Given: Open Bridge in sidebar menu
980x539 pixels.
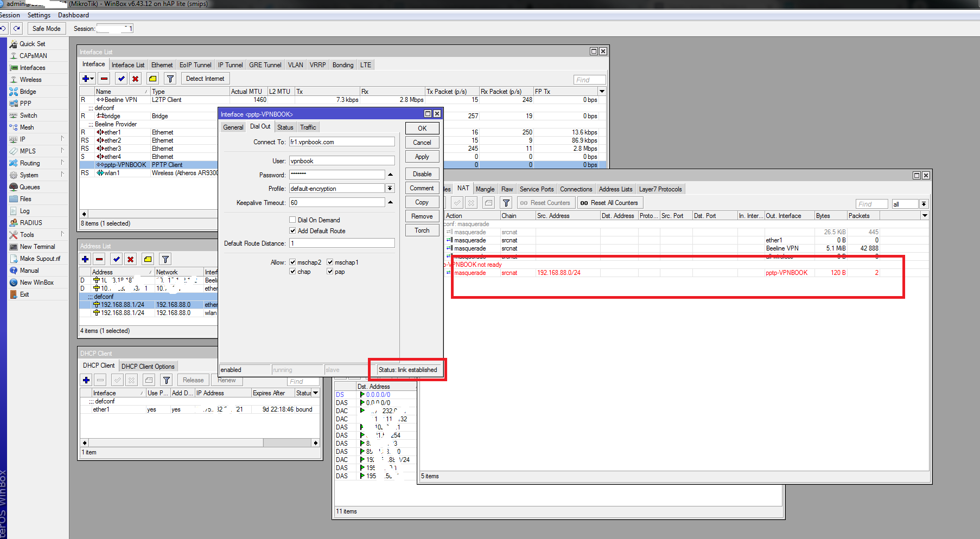Looking at the screenshot, I should (x=28, y=92).
